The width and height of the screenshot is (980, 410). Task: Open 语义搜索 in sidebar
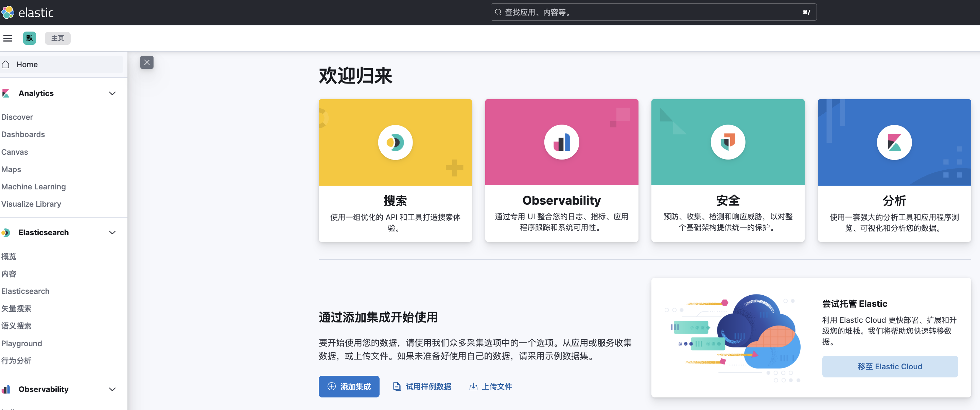16,326
